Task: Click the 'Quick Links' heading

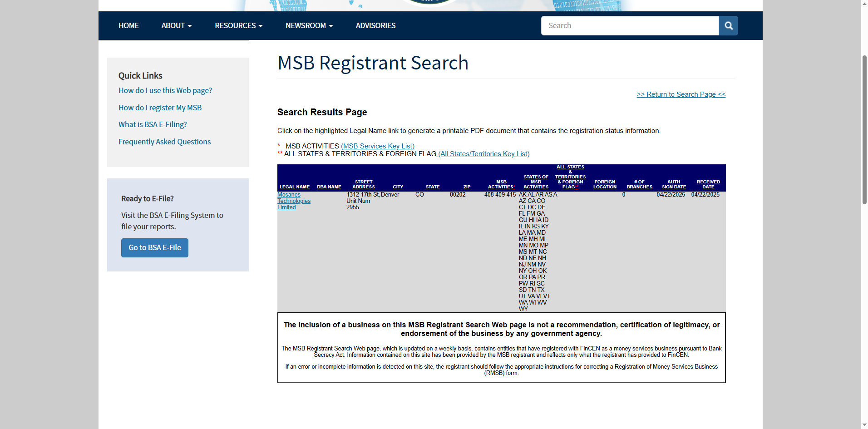Action: click(x=140, y=76)
